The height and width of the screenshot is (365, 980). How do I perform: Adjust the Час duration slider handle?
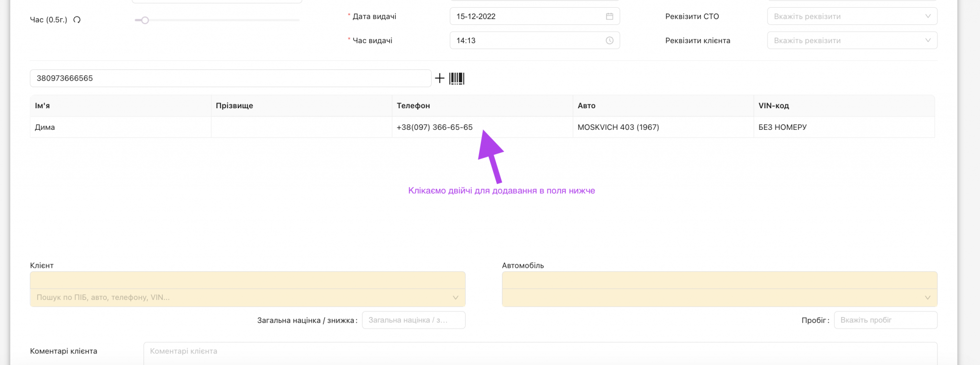[145, 20]
